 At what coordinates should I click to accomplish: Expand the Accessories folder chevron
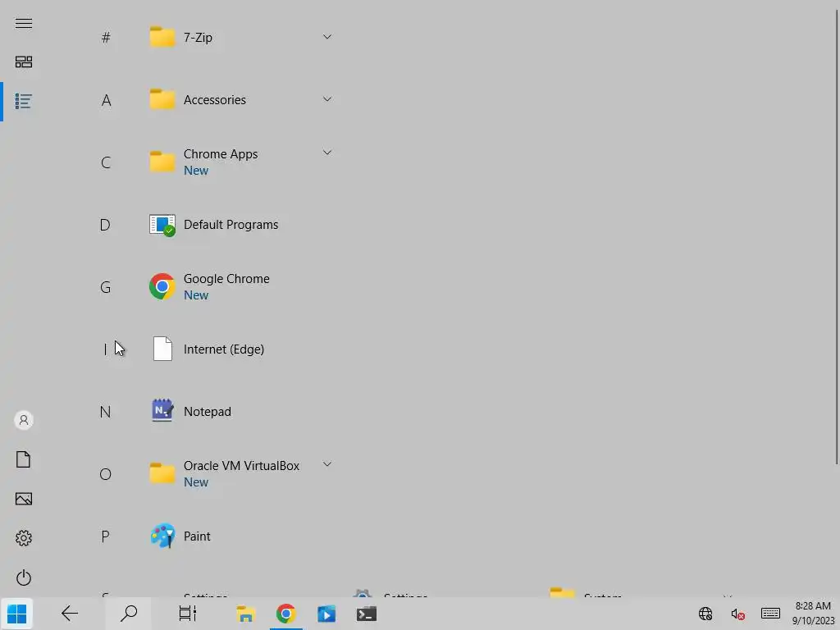point(327,99)
